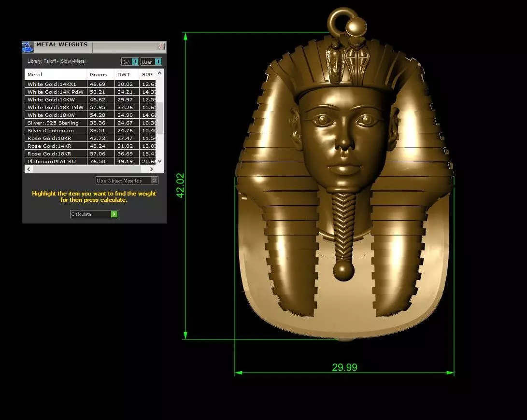Click the 42.02 height dimension label
The width and height of the screenshot is (527, 420).
(181, 185)
